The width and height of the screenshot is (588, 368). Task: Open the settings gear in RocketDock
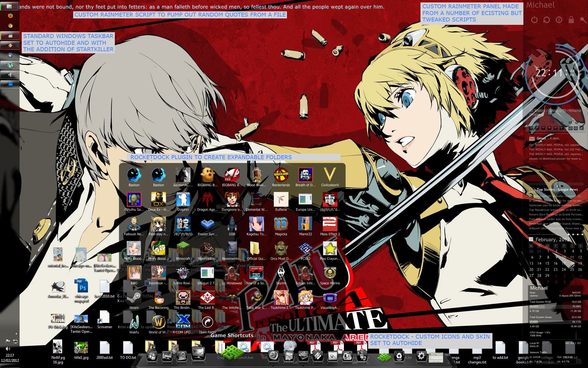pyautogui.click(x=421, y=356)
